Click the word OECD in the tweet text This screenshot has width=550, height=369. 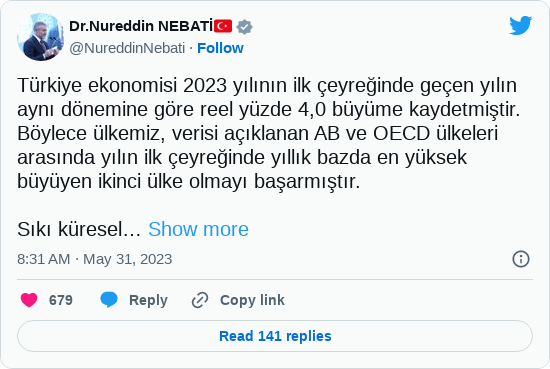pos(402,133)
